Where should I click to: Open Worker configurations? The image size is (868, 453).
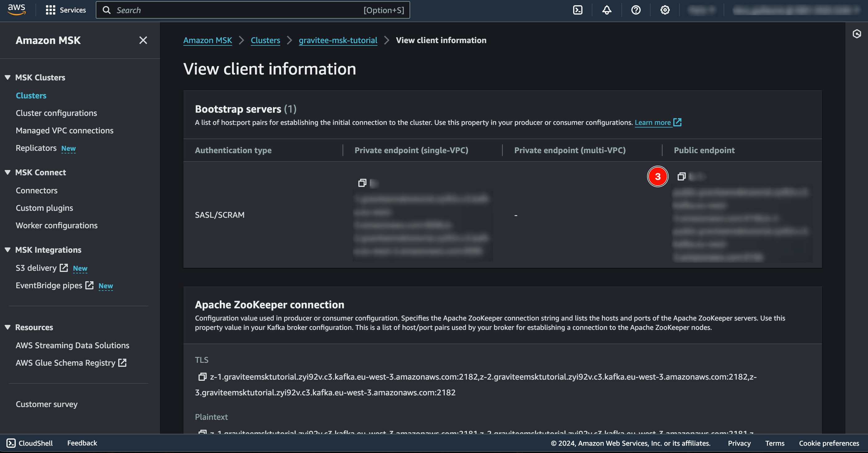point(57,225)
